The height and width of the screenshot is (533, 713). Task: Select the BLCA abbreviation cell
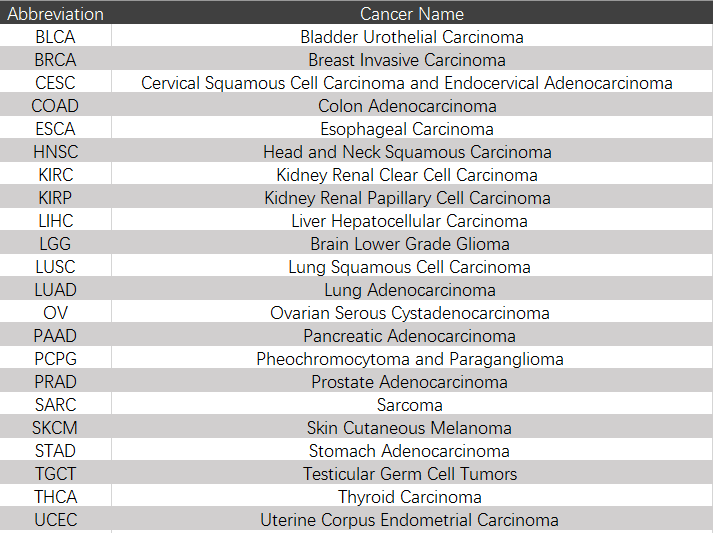[x=55, y=37]
